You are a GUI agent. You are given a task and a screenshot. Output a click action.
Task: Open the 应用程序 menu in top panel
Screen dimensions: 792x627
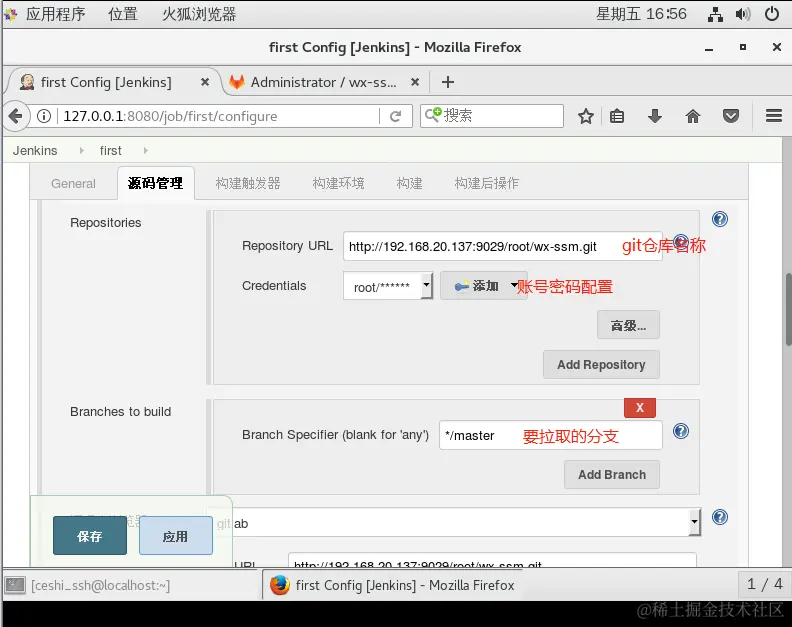pyautogui.click(x=55, y=14)
